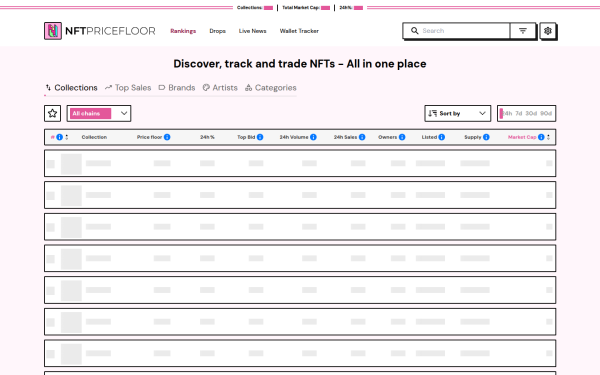Screen dimensions: 600x375
Task: Open the Sort by dropdown
Action: [x=457, y=113]
